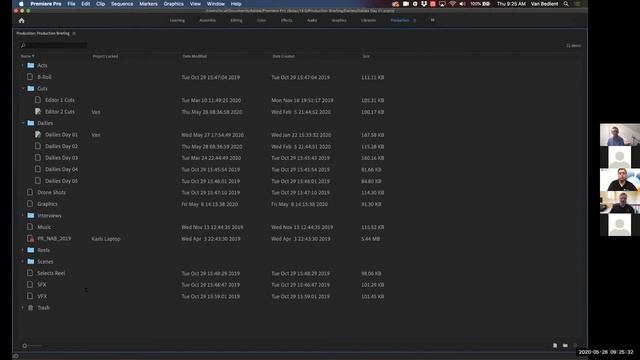This screenshot has width=640, height=360.
Task: Select the Acts folder icon
Action: point(31,65)
